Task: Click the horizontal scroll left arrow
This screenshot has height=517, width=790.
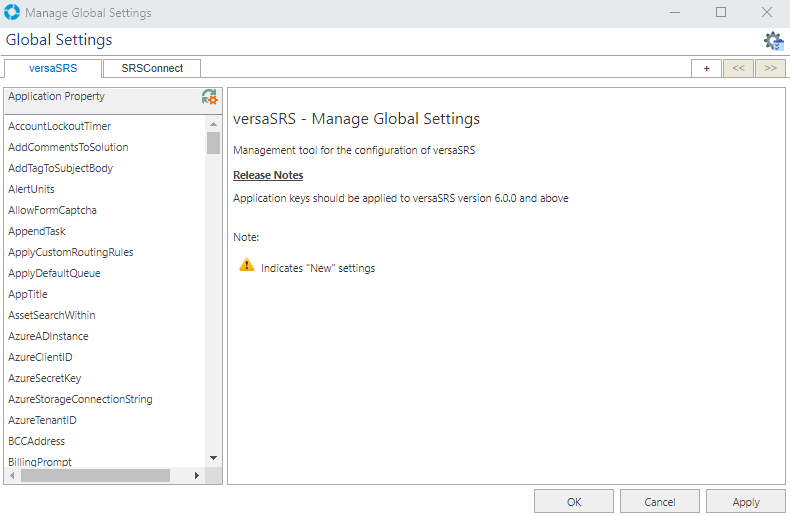Action: pyautogui.click(x=12, y=475)
